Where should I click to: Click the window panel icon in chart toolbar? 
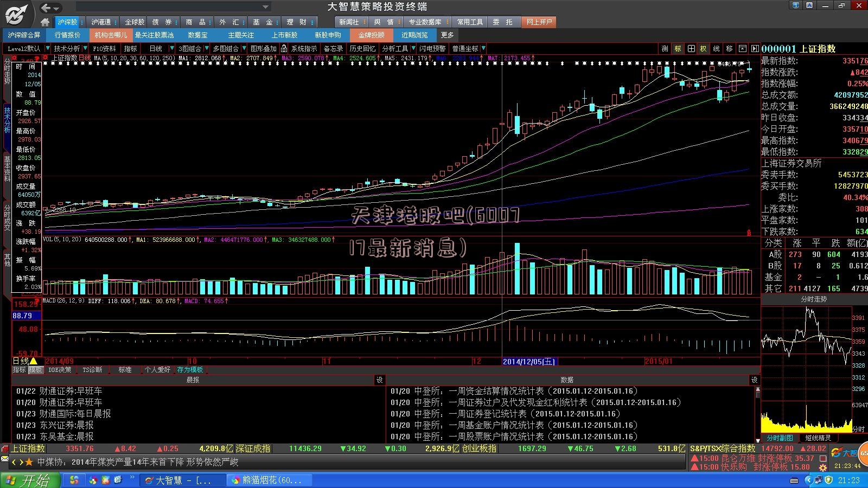pos(742,49)
